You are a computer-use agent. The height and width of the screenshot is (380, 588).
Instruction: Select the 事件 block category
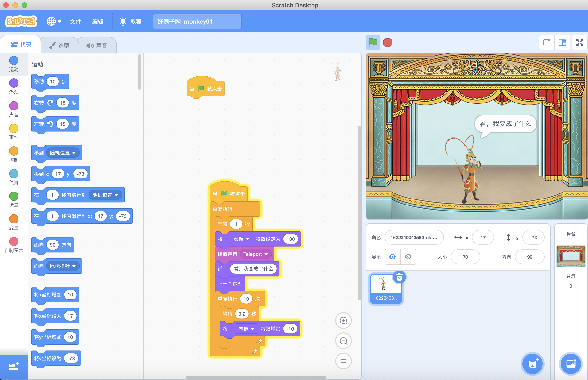point(14,132)
